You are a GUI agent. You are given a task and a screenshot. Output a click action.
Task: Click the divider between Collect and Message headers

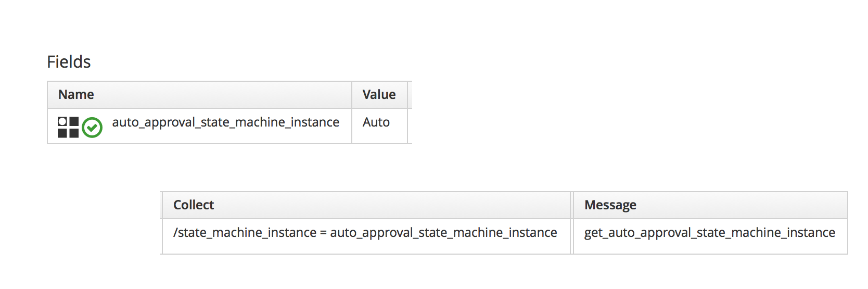pyautogui.click(x=572, y=205)
